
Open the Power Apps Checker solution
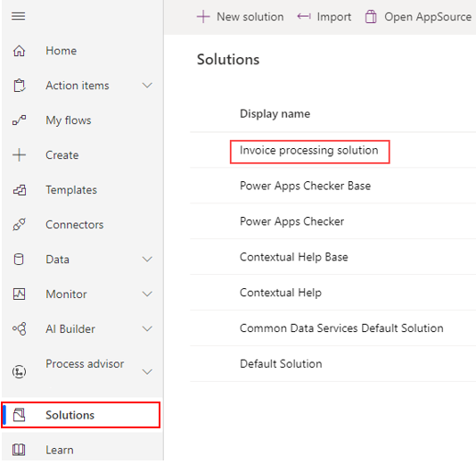coord(291,221)
